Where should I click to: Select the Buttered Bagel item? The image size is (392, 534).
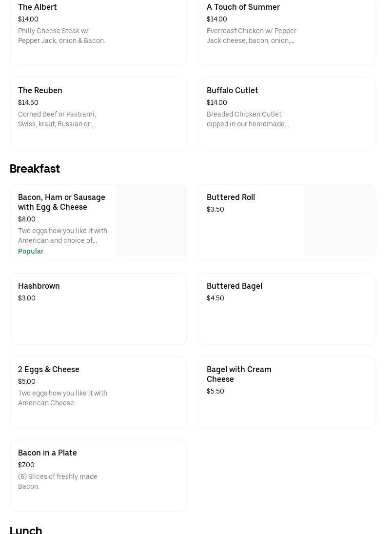(x=235, y=286)
